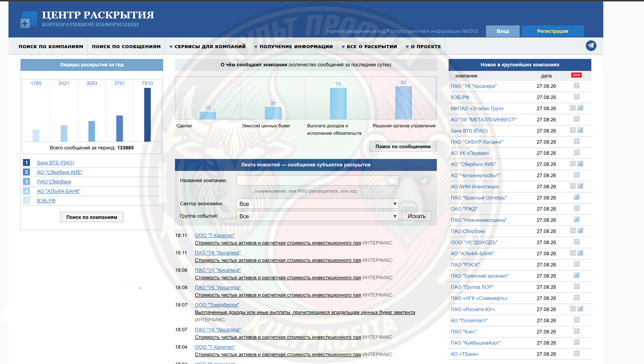Open document icon for ПАО «НГК «Славнефть»
This screenshot has height=364, width=644.
576,297
